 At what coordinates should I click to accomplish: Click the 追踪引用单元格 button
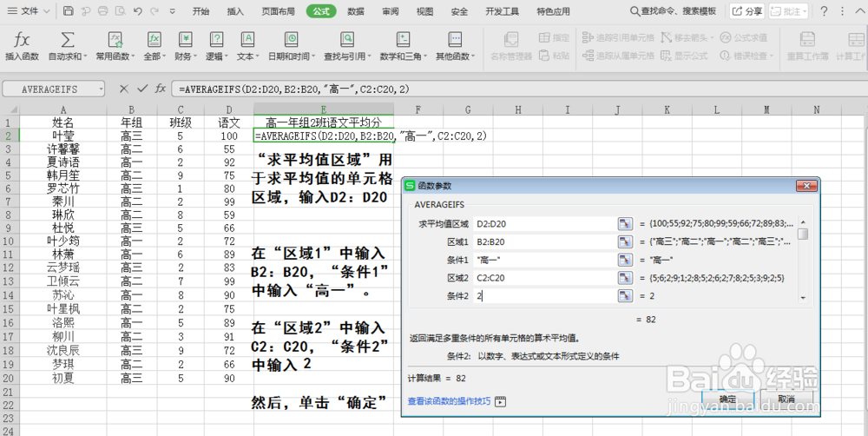pos(618,37)
